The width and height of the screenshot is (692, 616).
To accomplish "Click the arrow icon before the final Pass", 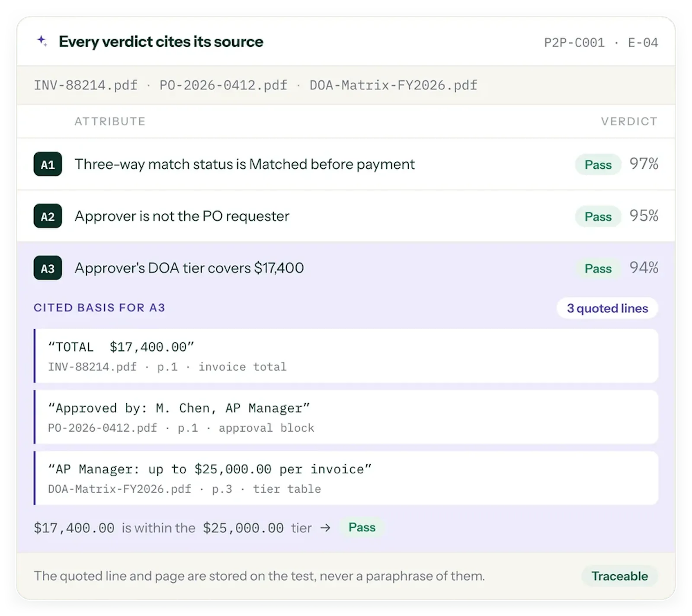I will (x=325, y=528).
